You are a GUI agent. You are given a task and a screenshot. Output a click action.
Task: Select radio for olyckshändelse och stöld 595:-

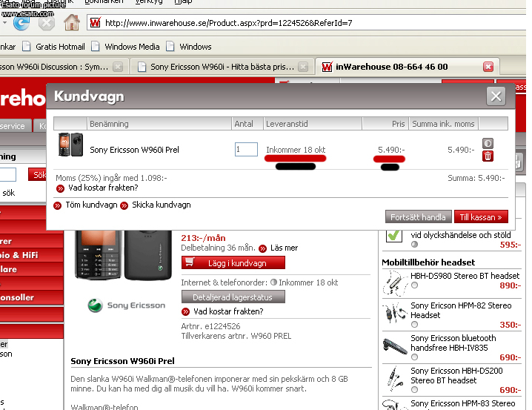(414, 245)
